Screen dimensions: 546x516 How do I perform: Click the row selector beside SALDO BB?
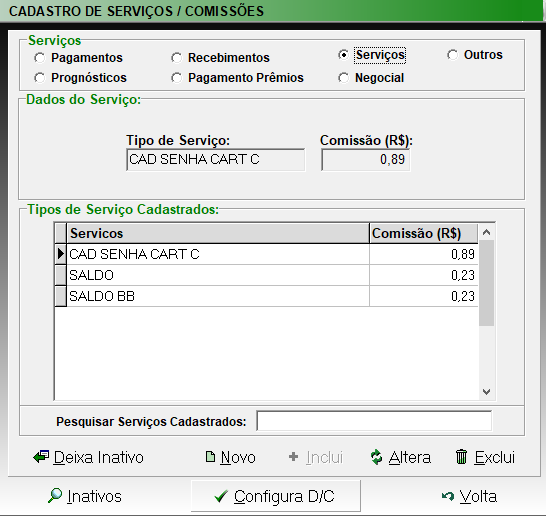coord(61,296)
